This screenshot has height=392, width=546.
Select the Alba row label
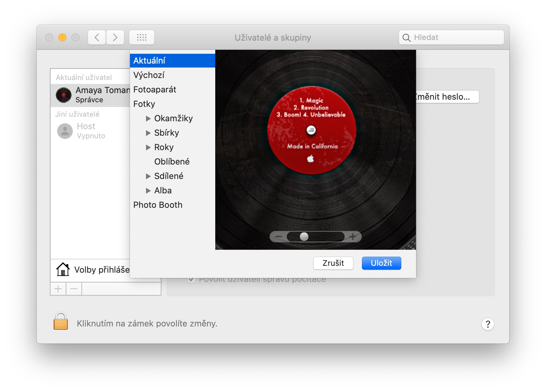pos(163,190)
